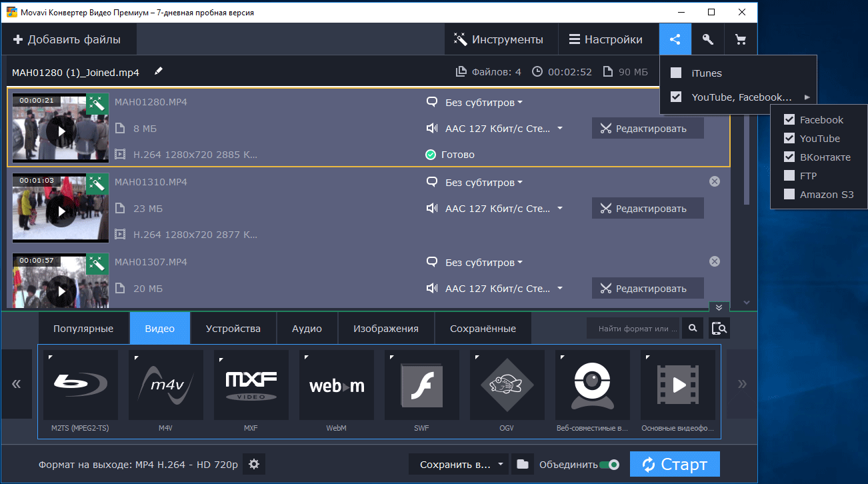Open activation via the key icon
The image size is (868, 484).
[708, 39]
